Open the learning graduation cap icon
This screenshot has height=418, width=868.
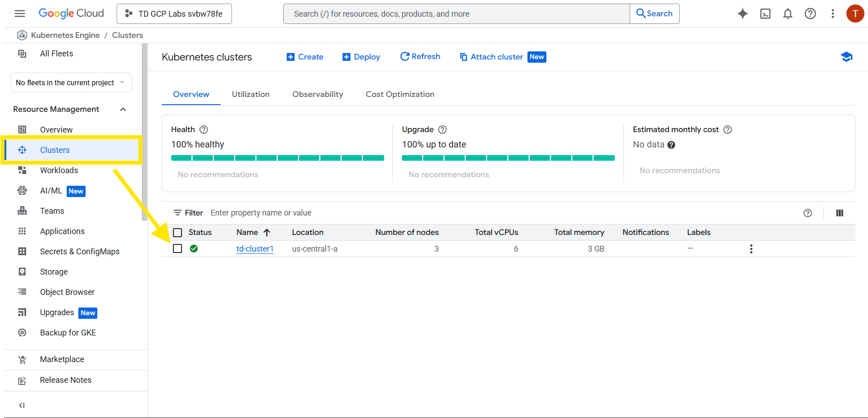coord(846,57)
